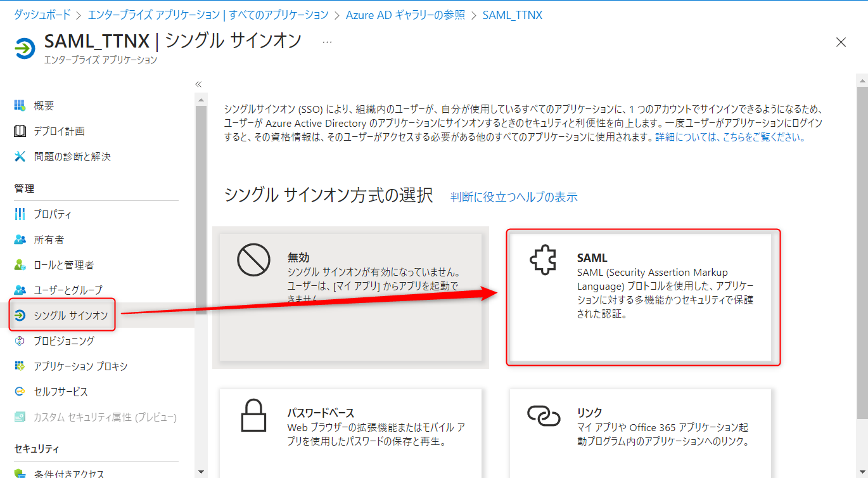Select the リンク sign-on method card
The image size is (868, 478).
641,431
